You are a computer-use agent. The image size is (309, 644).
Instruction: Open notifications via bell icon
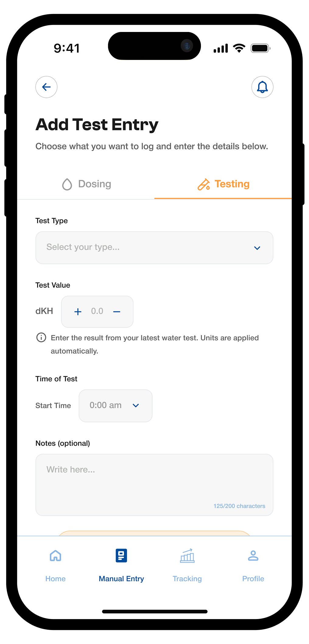tap(262, 87)
